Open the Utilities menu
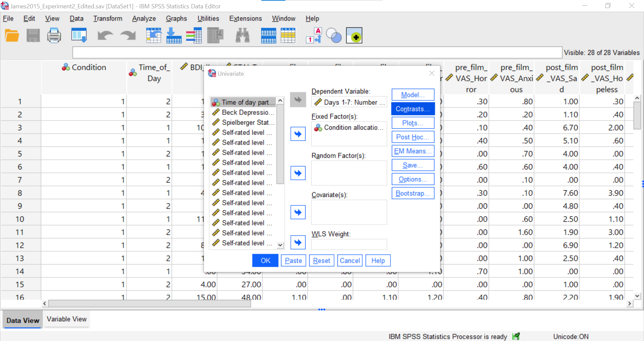 (x=208, y=18)
